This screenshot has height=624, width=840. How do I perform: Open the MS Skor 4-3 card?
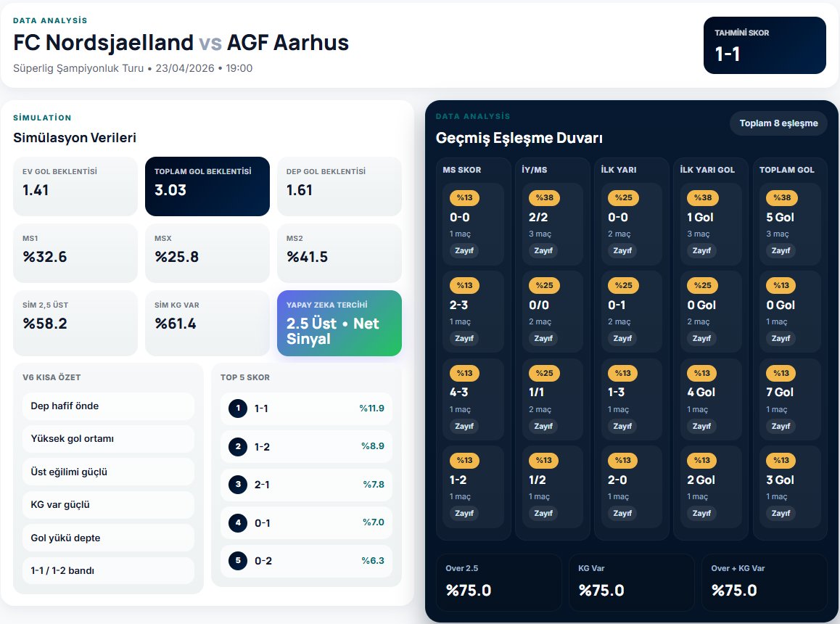point(473,399)
